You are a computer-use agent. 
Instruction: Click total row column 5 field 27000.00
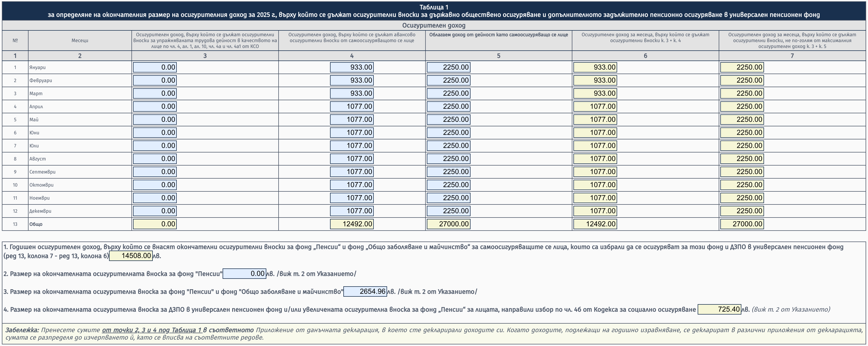[448, 224]
